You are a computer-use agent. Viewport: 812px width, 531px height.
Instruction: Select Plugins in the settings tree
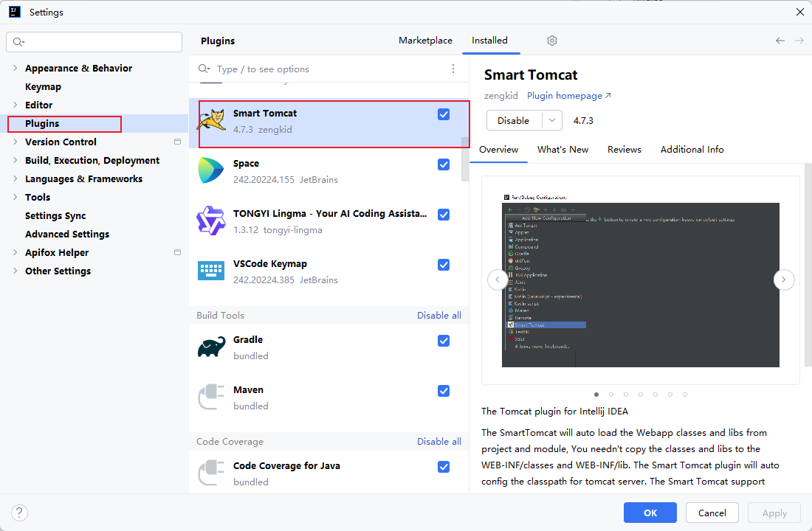(x=42, y=124)
